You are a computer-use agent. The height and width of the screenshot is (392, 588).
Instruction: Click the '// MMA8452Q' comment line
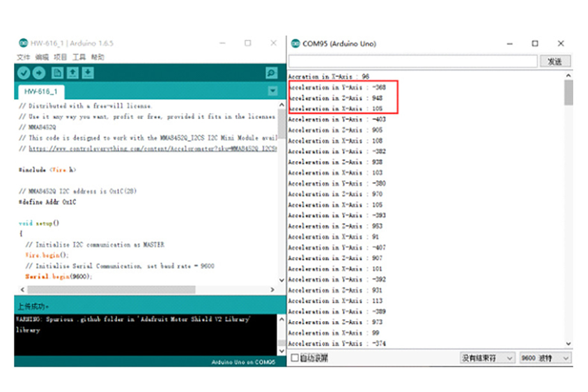pyautogui.click(x=38, y=127)
